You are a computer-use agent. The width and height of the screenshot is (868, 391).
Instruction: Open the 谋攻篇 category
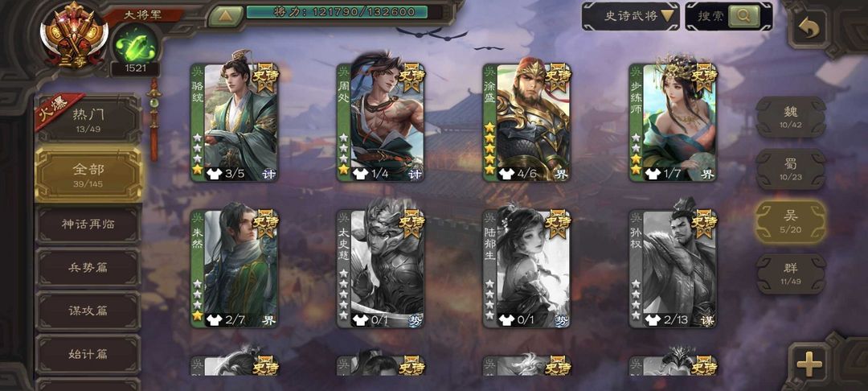pyautogui.click(x=88, y=311)
